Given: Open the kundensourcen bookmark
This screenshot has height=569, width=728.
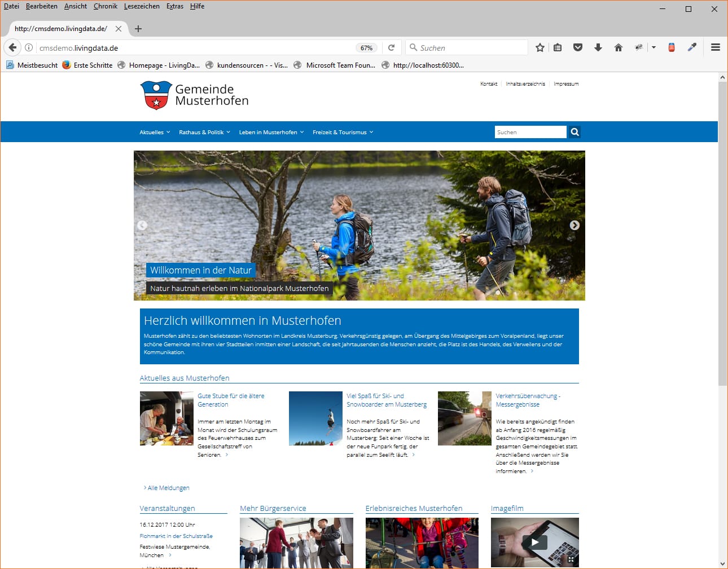Looking at the screenshot, I should [247, 65].
